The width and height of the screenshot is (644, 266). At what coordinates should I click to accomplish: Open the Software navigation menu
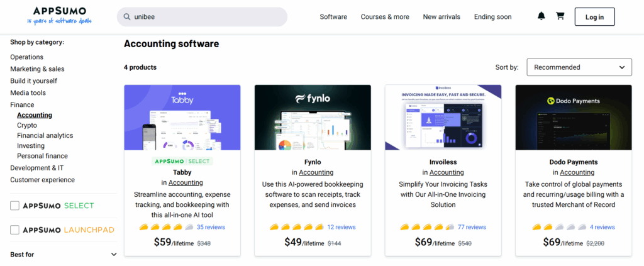(x=333, y=17)
